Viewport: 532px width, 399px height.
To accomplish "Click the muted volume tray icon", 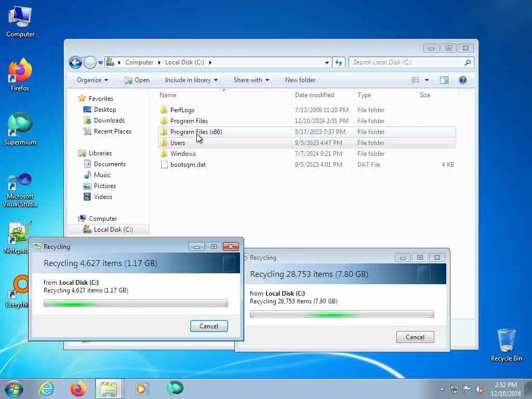I will click(x=480, y=390).
